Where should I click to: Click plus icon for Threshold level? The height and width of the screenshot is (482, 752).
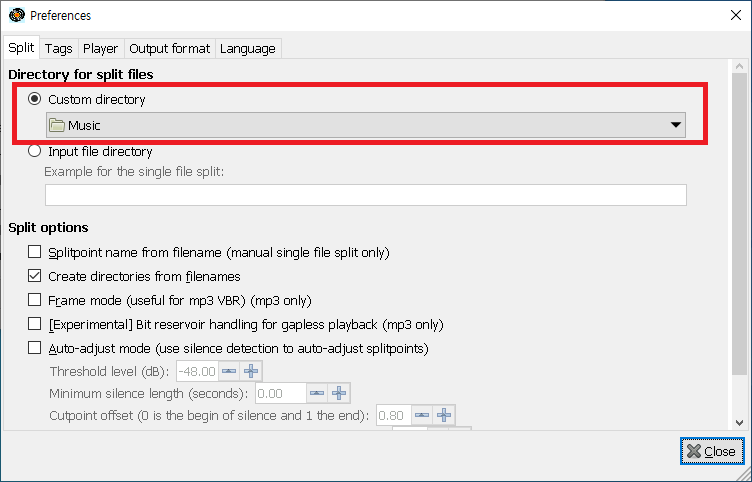coord(251,371)
